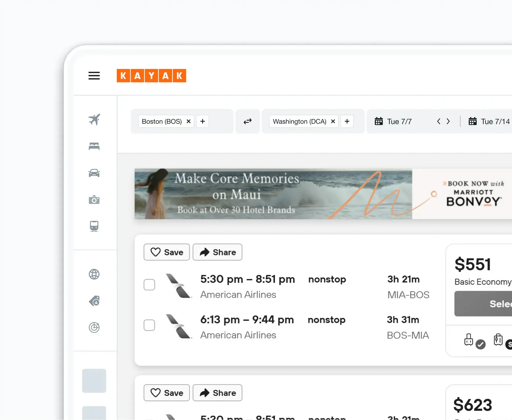This screenshot has width=512, height=420.
Task: Click the price tag deals icon
Action: pos(94,301)
